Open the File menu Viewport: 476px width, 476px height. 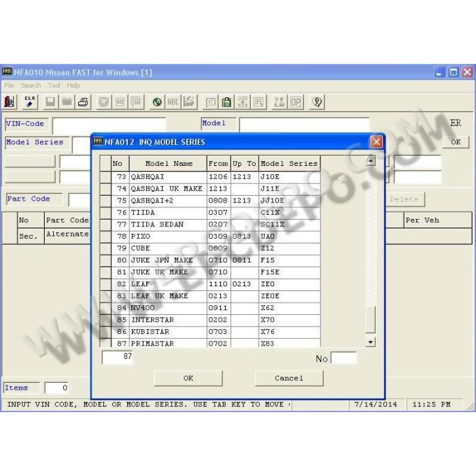(9, 85)
